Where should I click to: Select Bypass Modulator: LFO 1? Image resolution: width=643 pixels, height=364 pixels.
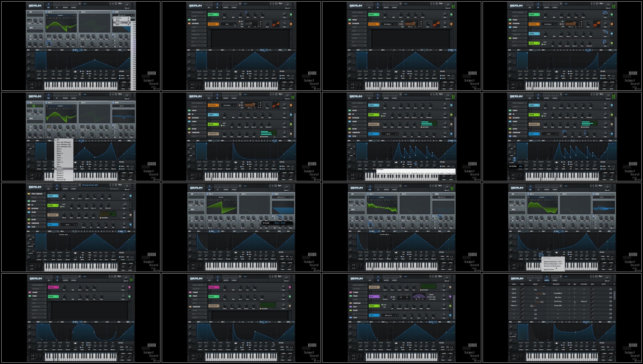click(x=553, y=262)
